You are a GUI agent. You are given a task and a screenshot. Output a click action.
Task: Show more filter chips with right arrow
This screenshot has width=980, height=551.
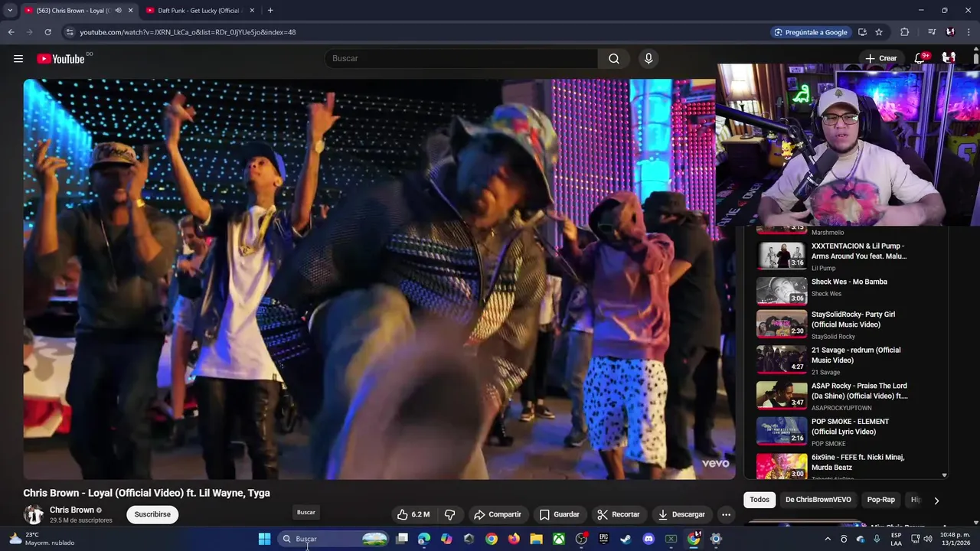(x=936, y=500)
